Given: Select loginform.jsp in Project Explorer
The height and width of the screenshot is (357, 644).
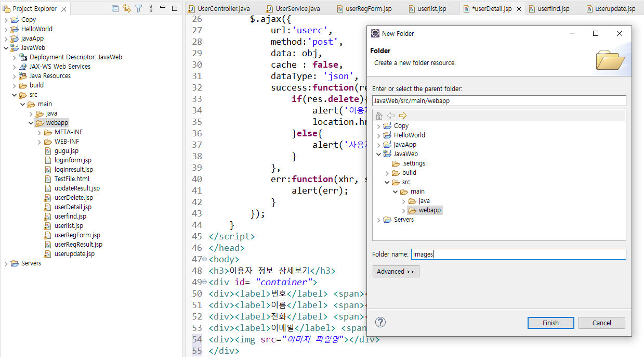Looking at the screenshot, I should click(x=73, y=160).
